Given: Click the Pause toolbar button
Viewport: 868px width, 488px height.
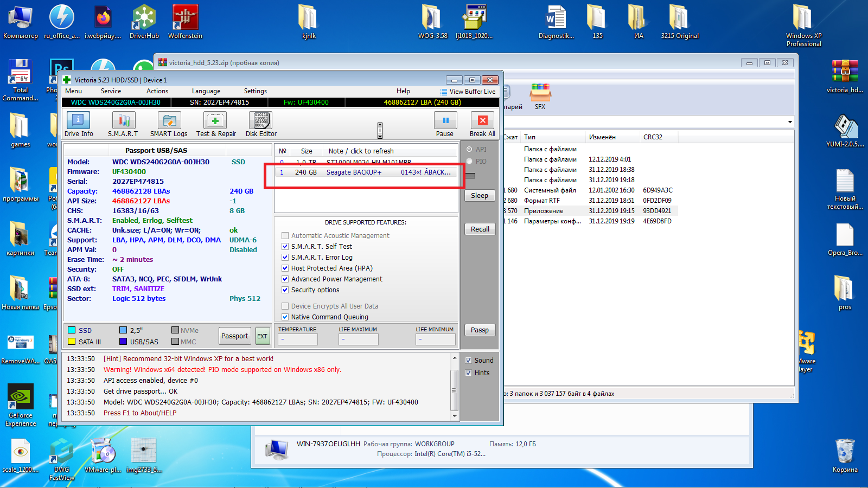Looking at the screenshot, I should (445, 124).
